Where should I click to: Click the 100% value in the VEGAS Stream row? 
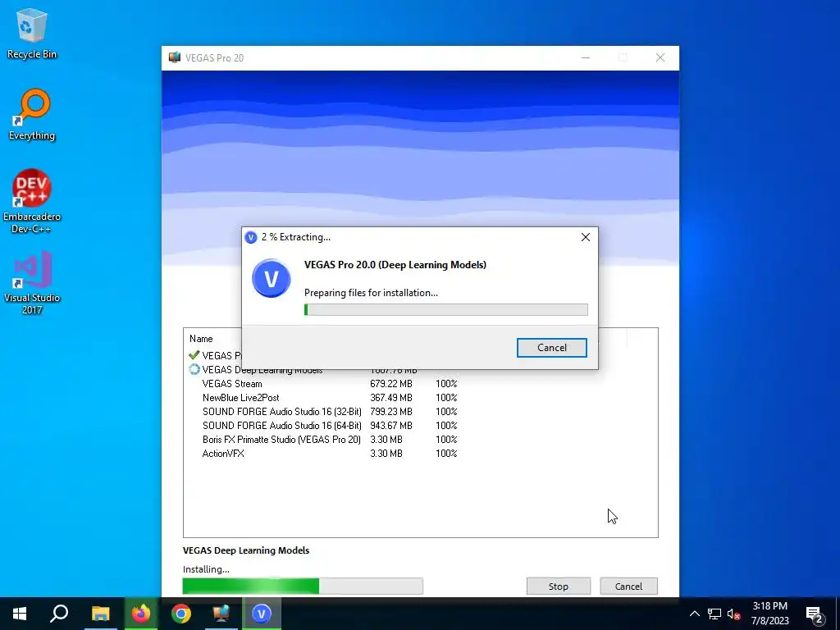coord(446,384)
